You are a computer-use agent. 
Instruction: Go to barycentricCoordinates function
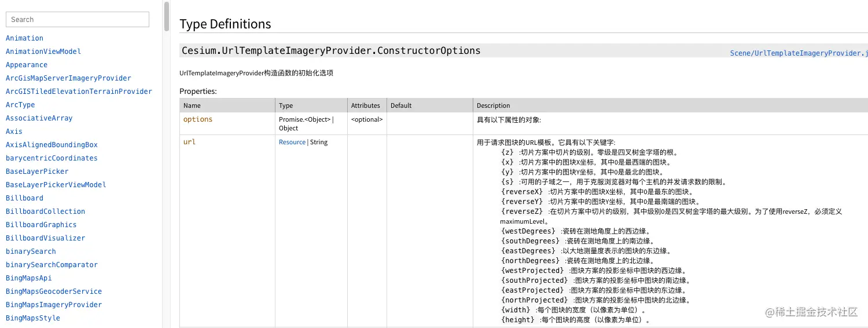(x=52, y=158)
